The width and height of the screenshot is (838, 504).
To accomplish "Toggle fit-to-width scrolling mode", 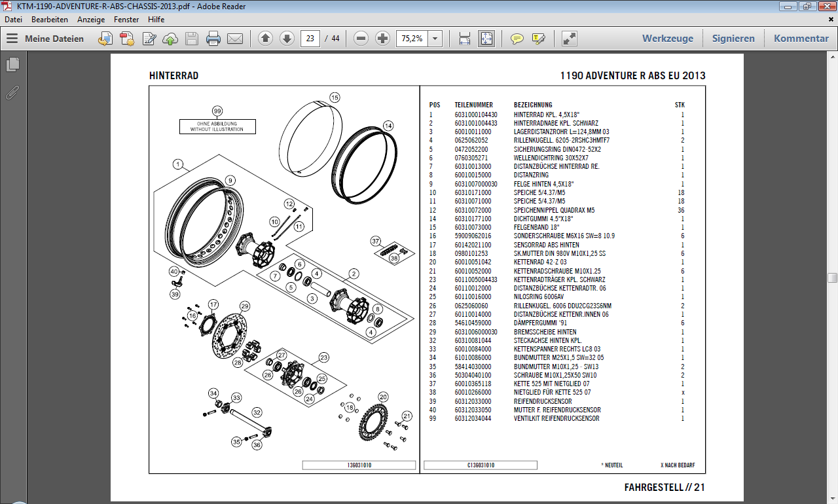I will pos(464,39).
